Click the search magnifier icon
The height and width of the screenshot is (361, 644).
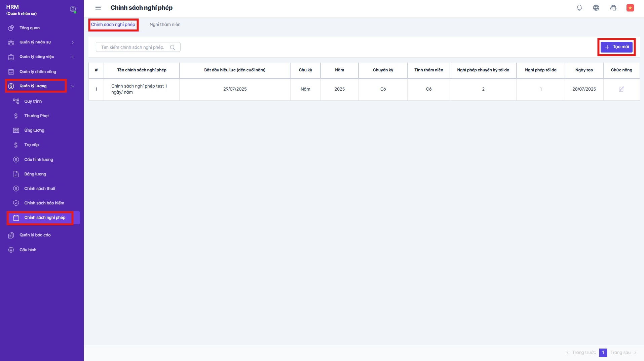(x=173, y=47)
